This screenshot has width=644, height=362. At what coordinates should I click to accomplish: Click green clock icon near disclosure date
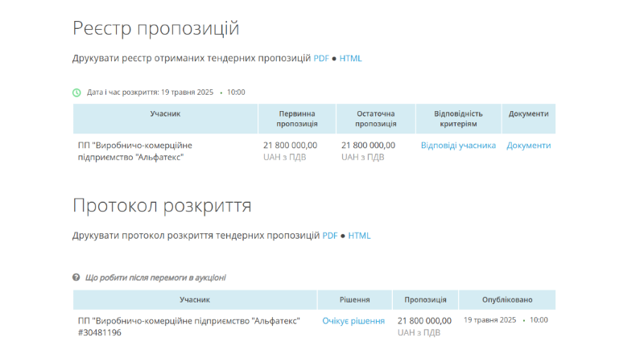pyautogui.click(x=76, y=93)
